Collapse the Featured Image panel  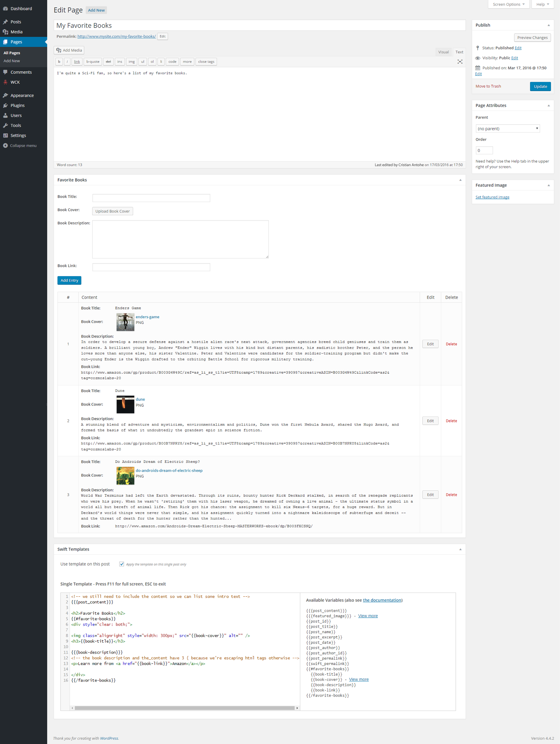pos(549,186)
